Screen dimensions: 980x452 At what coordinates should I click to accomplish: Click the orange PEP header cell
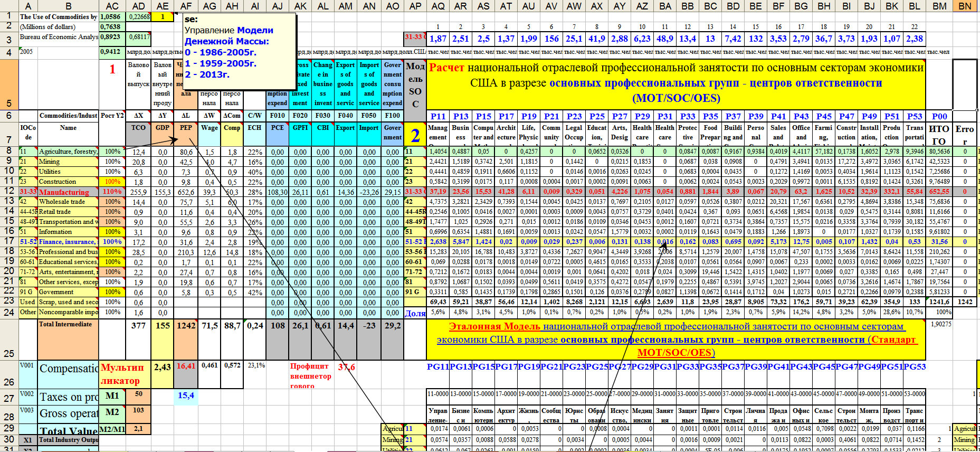point(186,128)
